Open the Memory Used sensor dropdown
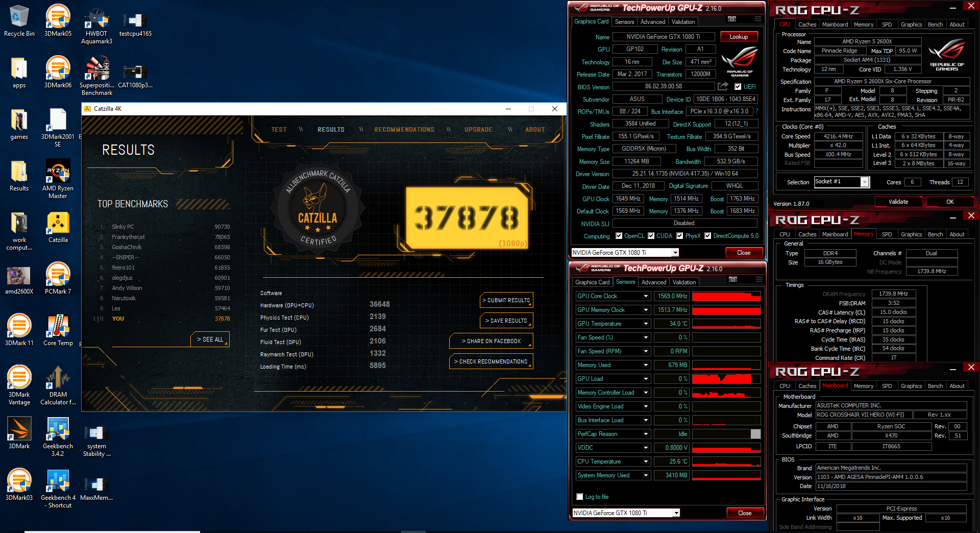The width and height of the screenshot is (980, 533). (x=646, y=365)
